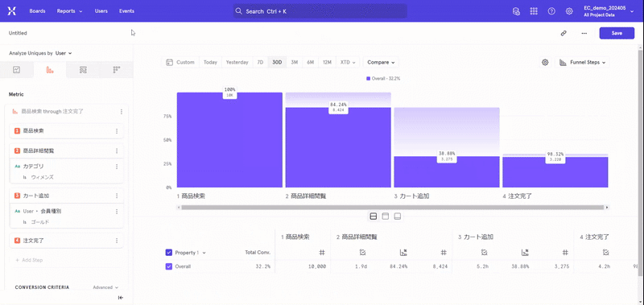Image resolution: width=644 pixels, height=305 pixels.
Task: Click the カート追加 38.88% funnel bar
Action: coord(447,172)
